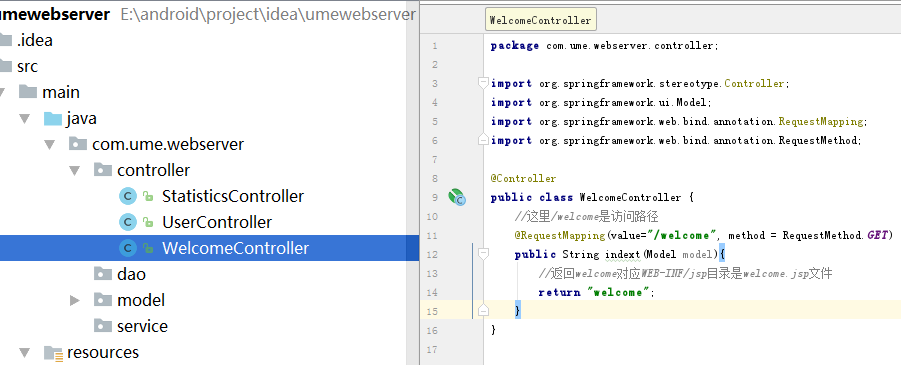Select StatisticsController in project tree
Image resolution: width=901 pixels, height=365 pixels.
[x=233, y=197]
